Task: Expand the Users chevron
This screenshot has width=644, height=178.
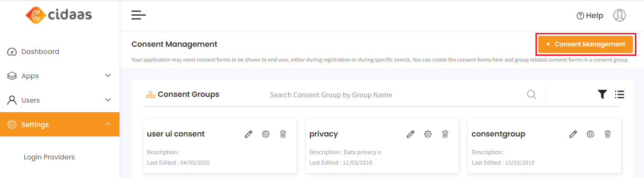Action: click(x=108, y=100)
